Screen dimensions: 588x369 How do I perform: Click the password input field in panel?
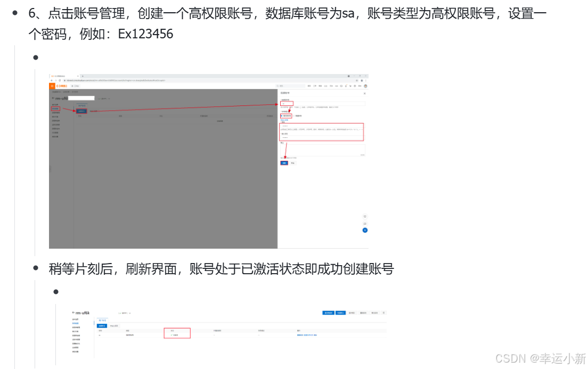(323, 126)
